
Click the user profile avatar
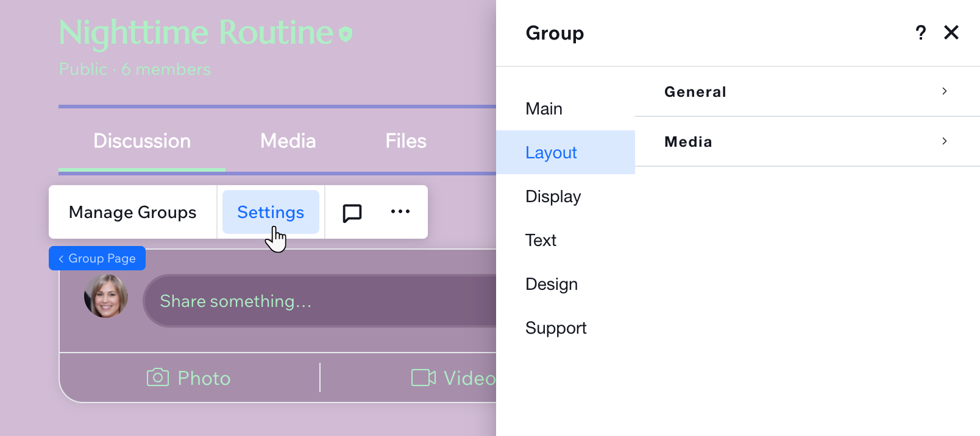pyautogui.click(x=106, y=297)
